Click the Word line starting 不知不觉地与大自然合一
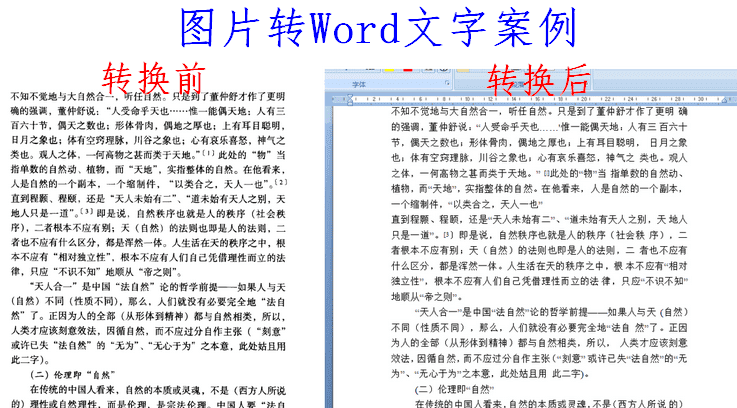Image resolution: width=737 pixels, height=408 pixels. tap(539, 111)
